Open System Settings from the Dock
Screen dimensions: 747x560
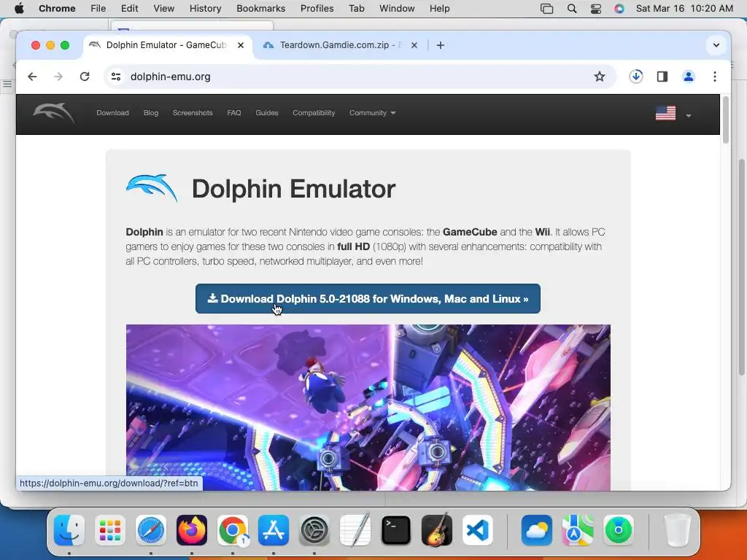(314, 530)
